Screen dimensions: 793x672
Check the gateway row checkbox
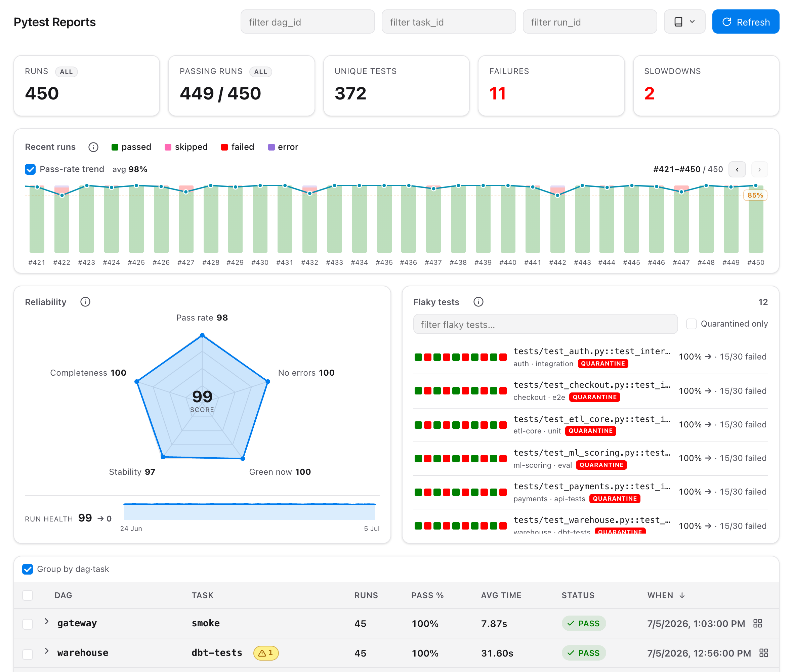(28, 624)
